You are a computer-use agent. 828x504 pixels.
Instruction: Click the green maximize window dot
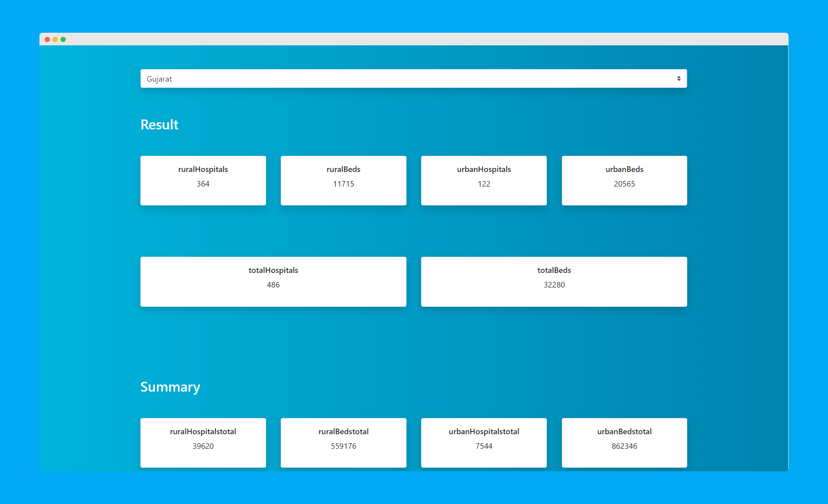click(x=63, y=39)
